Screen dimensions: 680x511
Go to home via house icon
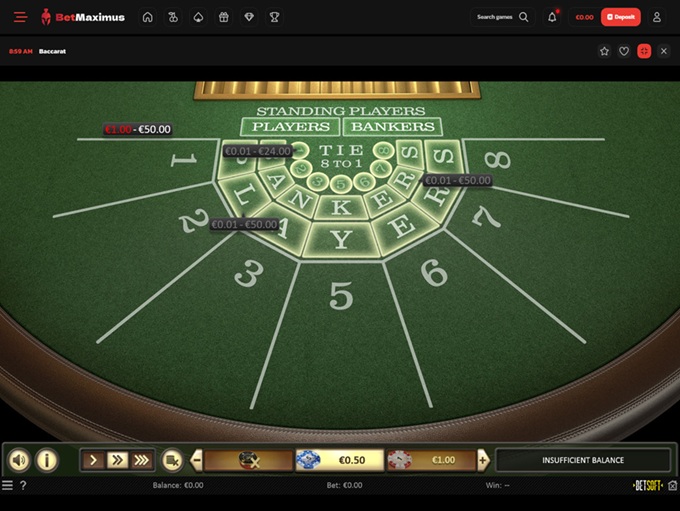[x=148, y=17]
